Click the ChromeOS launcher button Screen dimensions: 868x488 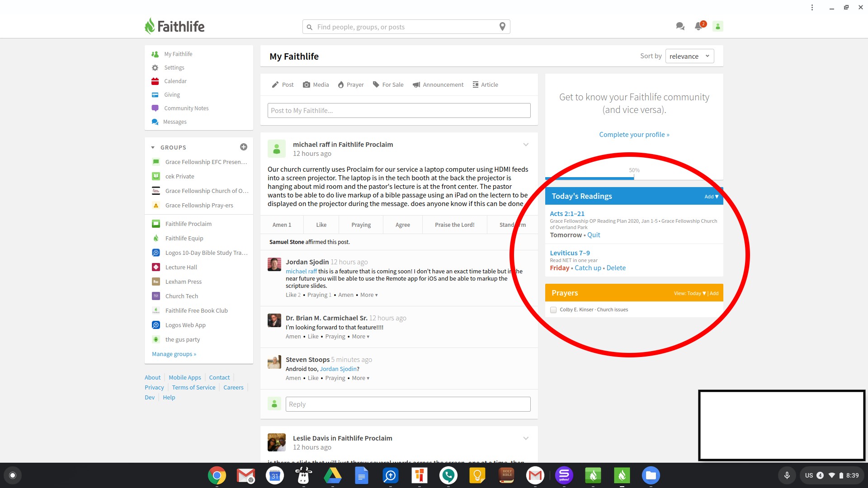13,475
